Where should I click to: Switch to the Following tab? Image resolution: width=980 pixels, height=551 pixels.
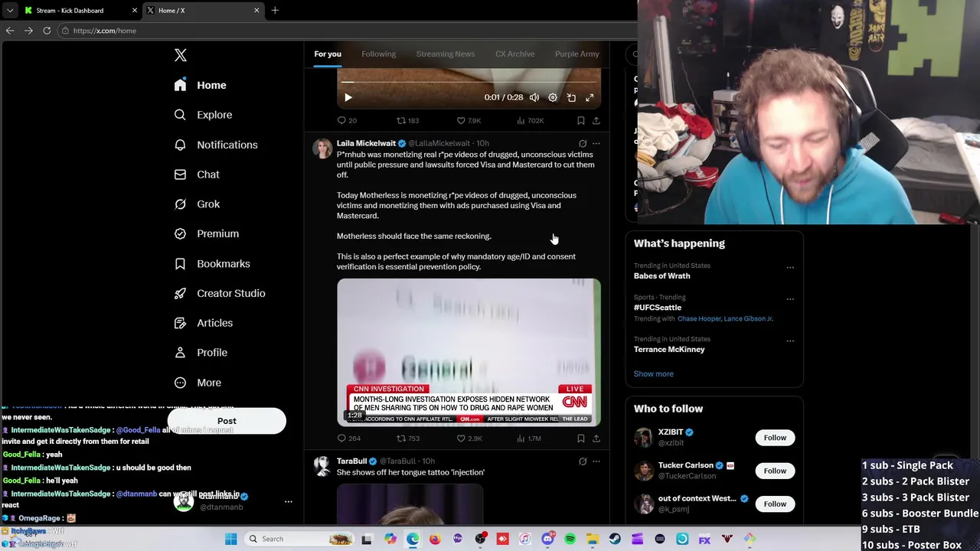tap(378, 54)
